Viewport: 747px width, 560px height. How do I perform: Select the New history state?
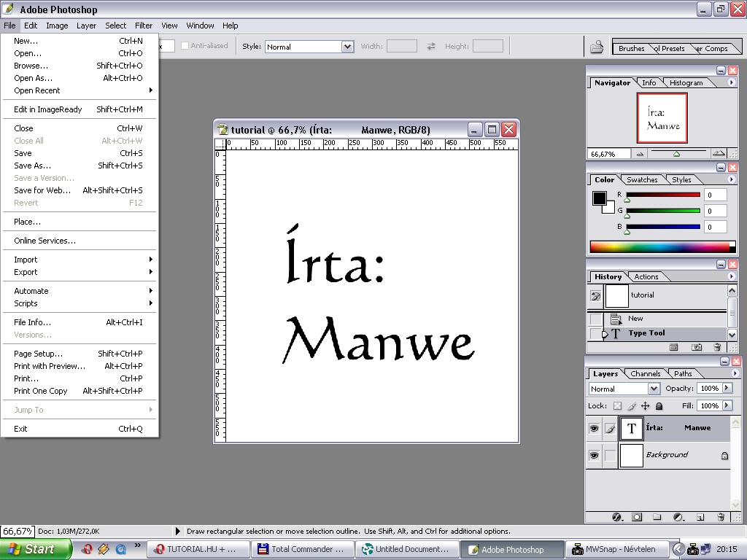click(635, 319)
